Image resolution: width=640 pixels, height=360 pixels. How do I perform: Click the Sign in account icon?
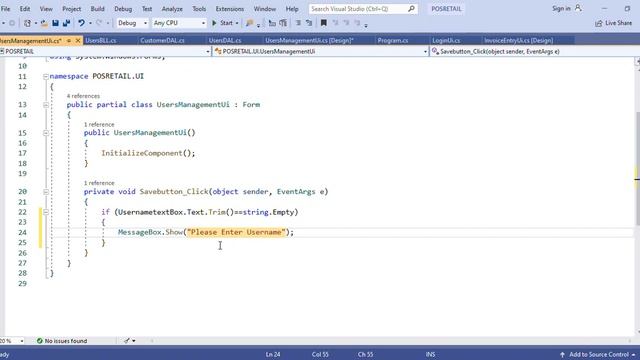tap(578, 8)
